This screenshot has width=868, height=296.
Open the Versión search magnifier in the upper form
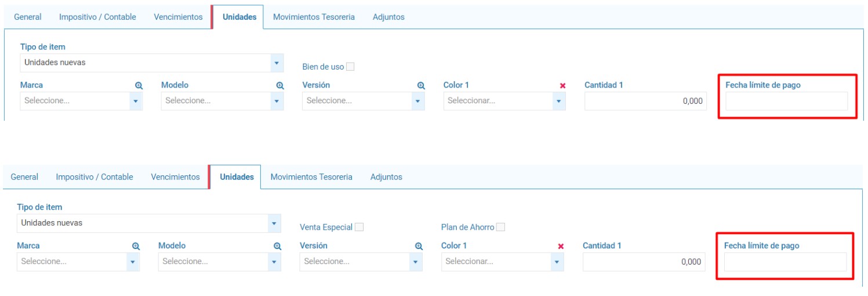tap(421, 85)
